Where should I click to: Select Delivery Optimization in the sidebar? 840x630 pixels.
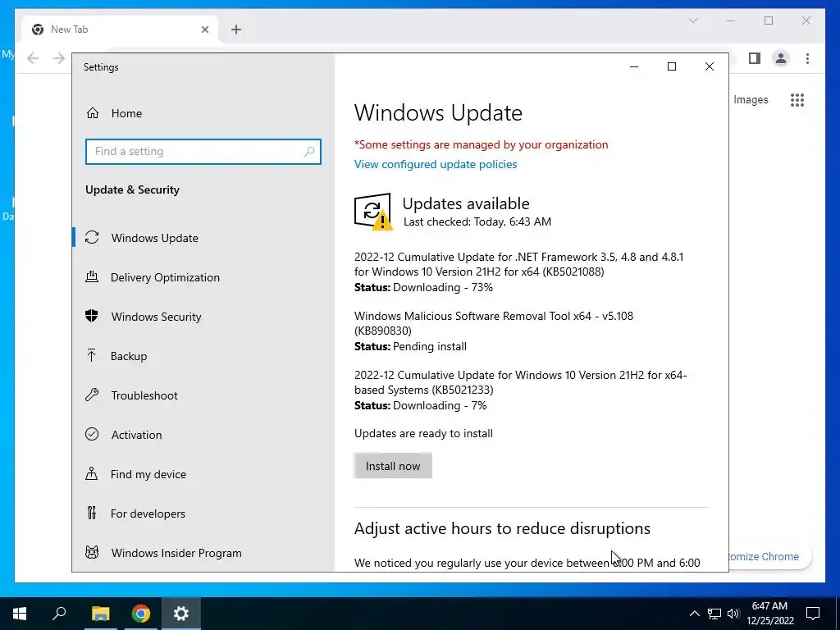[203, 277]
